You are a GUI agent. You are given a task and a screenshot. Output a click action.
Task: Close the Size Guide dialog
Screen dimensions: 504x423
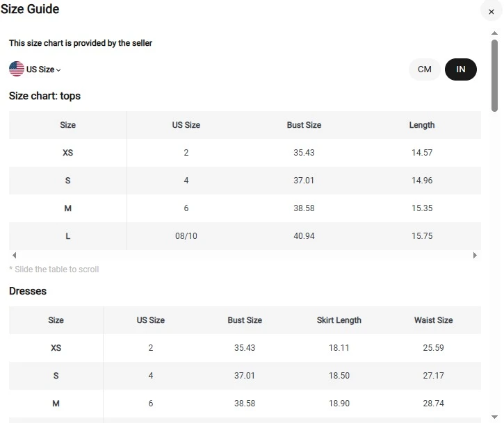click(491, 11)
